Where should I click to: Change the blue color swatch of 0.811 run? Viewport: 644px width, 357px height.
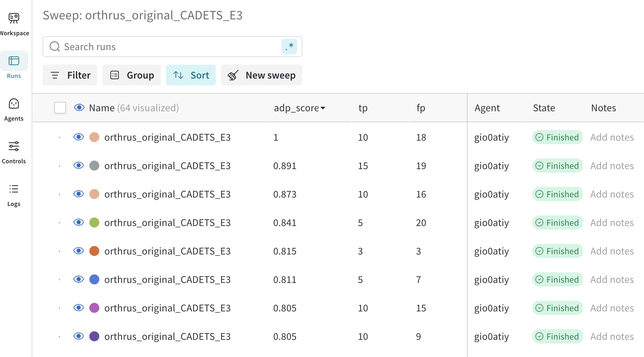(x=94, y=279)
